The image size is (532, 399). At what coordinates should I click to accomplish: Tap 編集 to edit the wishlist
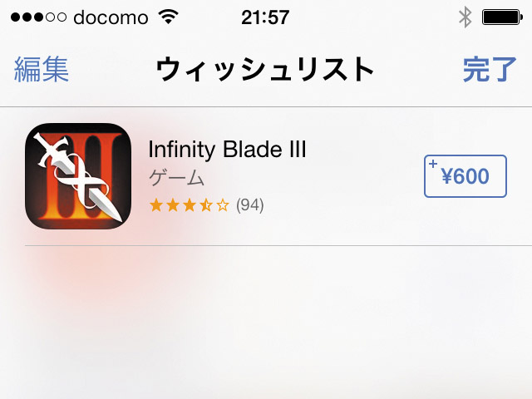tap(42, 69)
